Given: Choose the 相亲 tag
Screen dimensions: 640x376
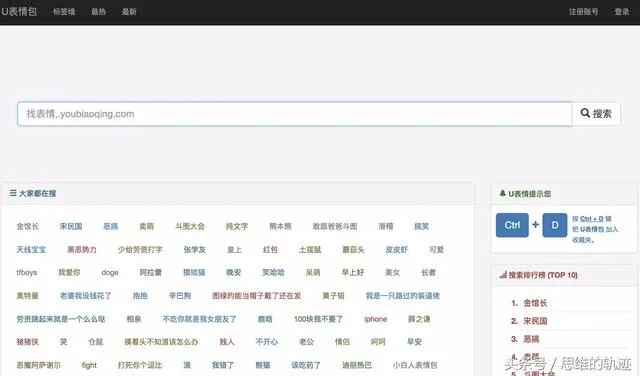Looking at the screenshot, I should (133, 319).
